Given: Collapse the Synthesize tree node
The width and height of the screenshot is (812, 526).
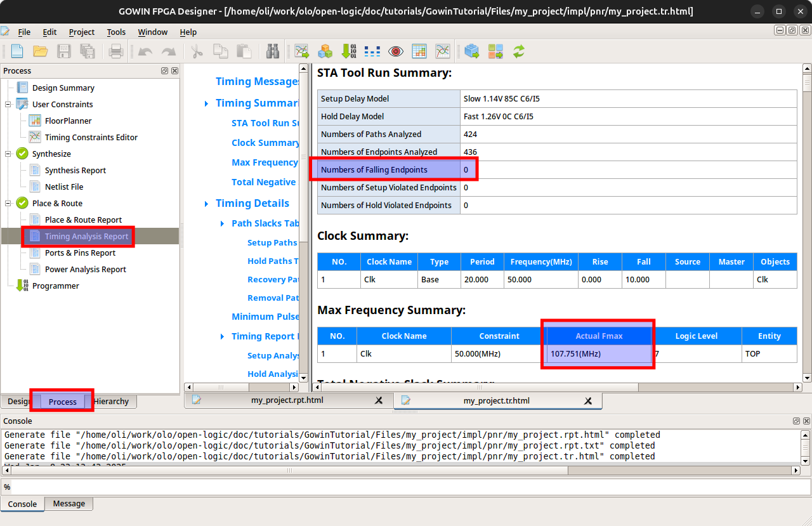Looking at the screenshot, I should click(8, 154).
